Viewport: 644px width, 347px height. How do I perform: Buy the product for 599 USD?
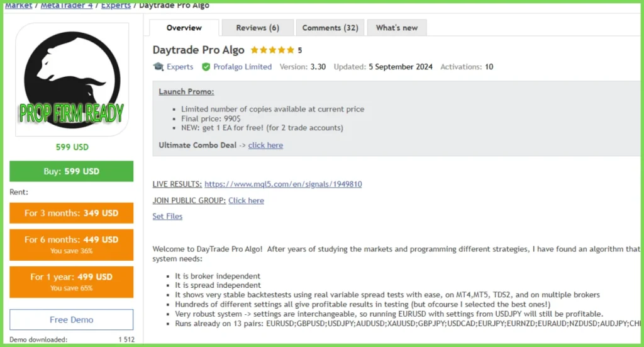(72, 171)
